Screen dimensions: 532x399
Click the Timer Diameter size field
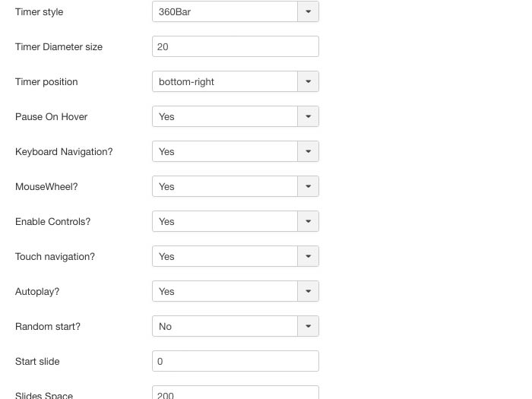pyautogui.click(x=235, y=46)
